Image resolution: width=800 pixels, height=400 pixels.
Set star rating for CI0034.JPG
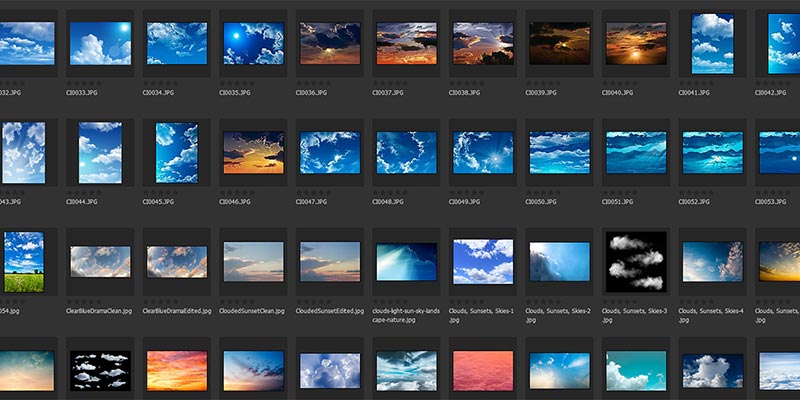[161, 84]
